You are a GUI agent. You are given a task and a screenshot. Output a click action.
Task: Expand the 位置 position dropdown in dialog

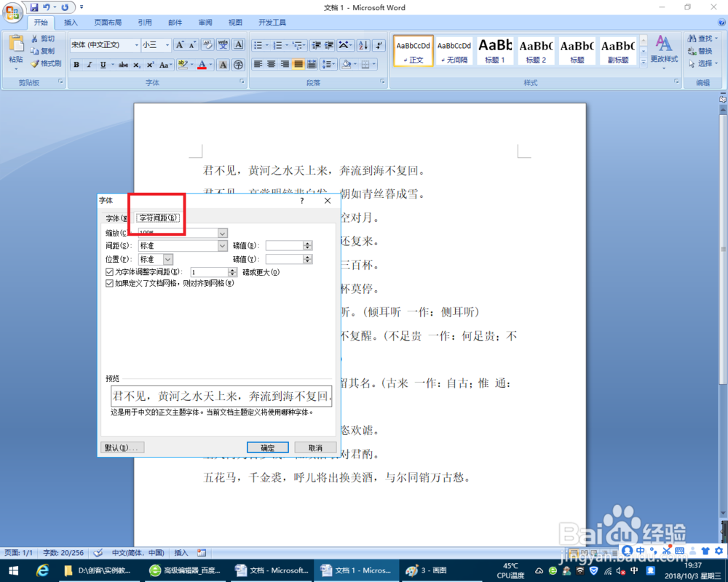tap(168, 259)
